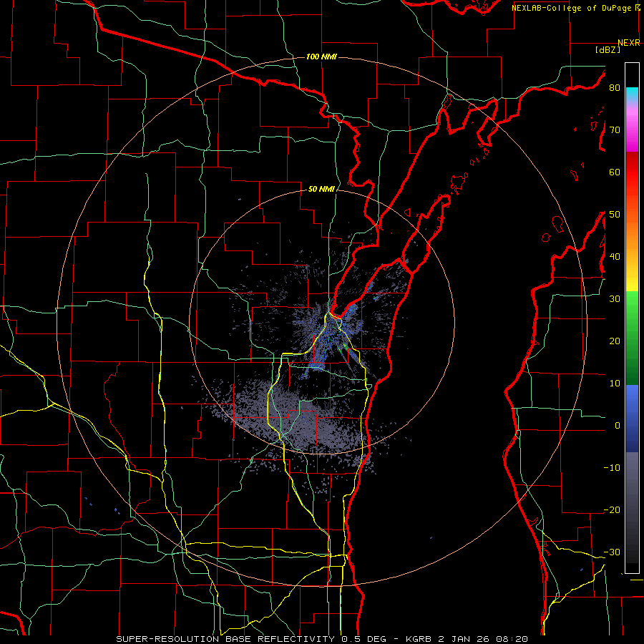Click the "100 NMI" range ring label
This screenshot has height=644, width=644.
[321, 57]
